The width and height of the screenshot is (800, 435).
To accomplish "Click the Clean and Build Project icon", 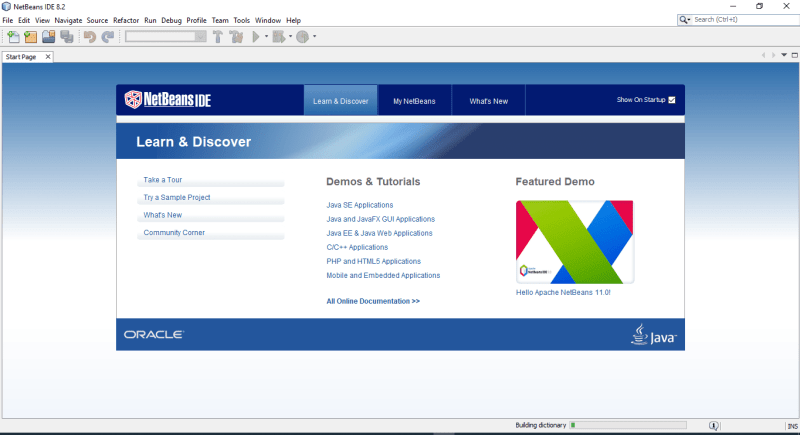I will coord(236,36).
